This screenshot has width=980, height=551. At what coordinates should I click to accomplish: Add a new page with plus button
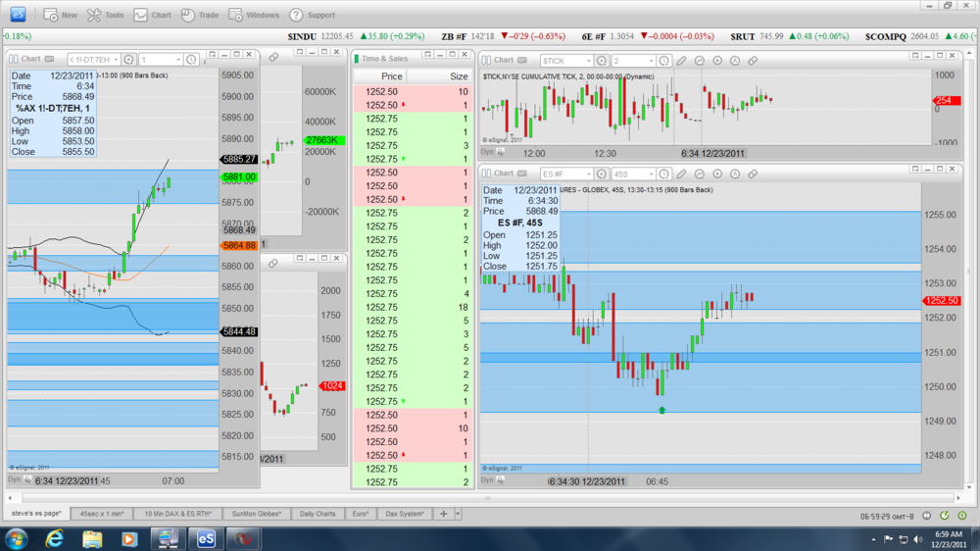pyautogui.click(x=443, y=514)
